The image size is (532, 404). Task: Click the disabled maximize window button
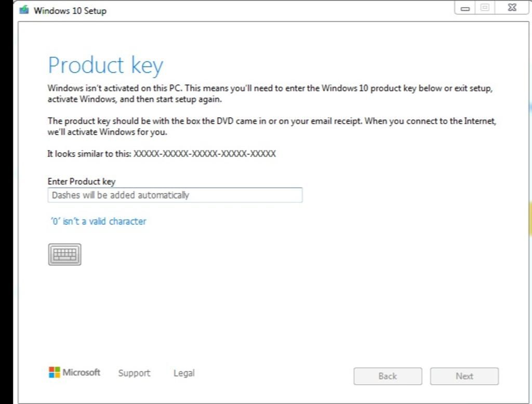[x=485, y=9]
